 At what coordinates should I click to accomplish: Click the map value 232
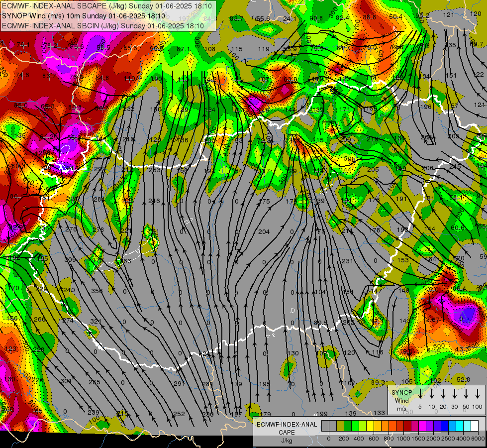(129, 109)
